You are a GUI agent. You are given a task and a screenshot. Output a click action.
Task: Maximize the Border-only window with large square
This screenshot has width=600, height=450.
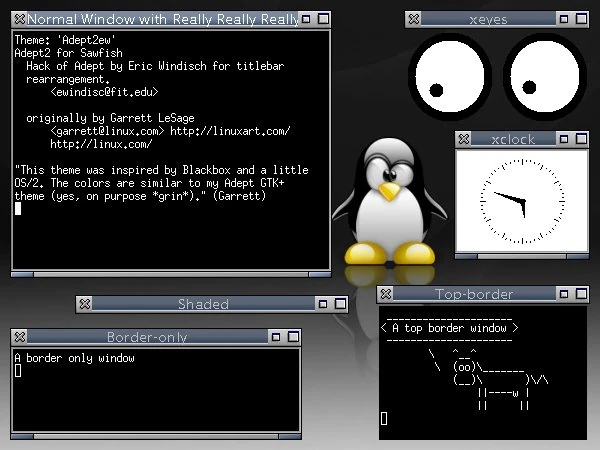pyautogui.click(x=293, y=337)
